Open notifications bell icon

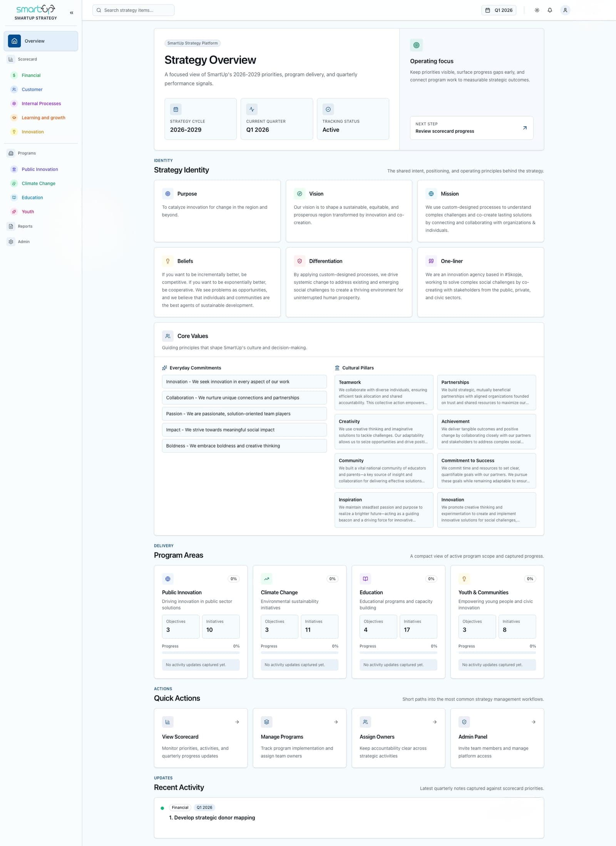550,10
